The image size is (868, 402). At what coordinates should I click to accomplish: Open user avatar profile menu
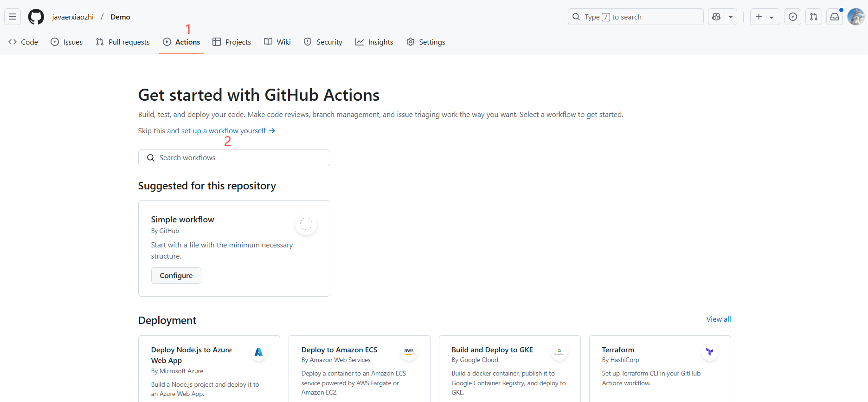pos(856,17)
